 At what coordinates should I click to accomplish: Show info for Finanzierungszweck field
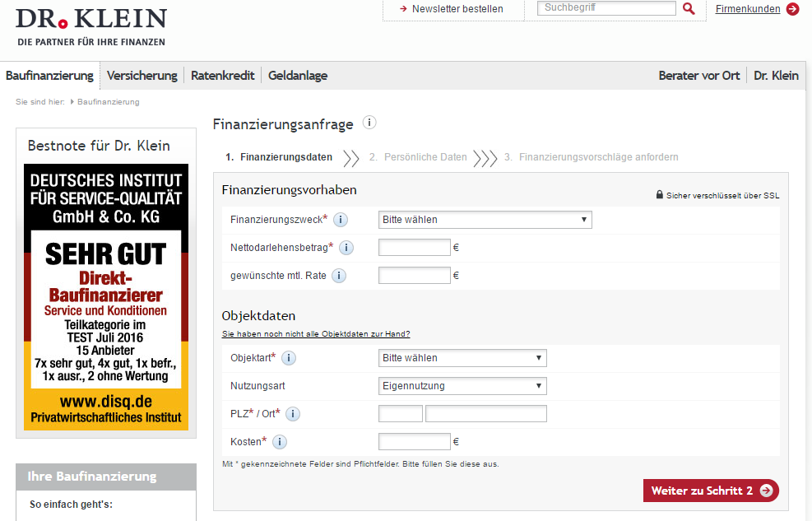pos(341,220)
